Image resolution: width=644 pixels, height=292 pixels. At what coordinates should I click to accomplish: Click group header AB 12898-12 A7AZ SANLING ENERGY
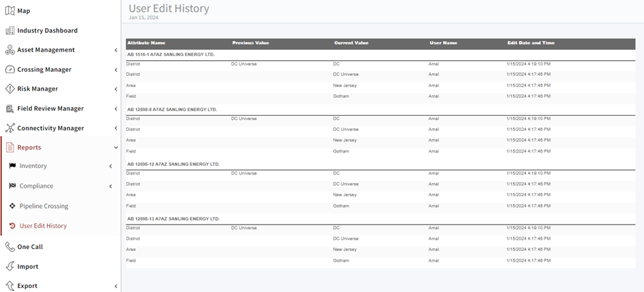coord(173,164)
